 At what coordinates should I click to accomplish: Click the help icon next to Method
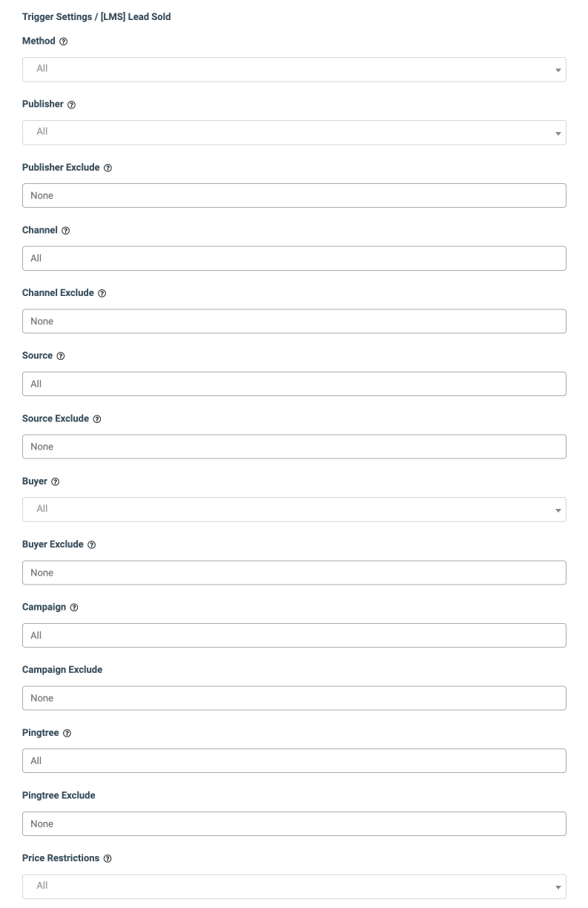pos(63,42)
